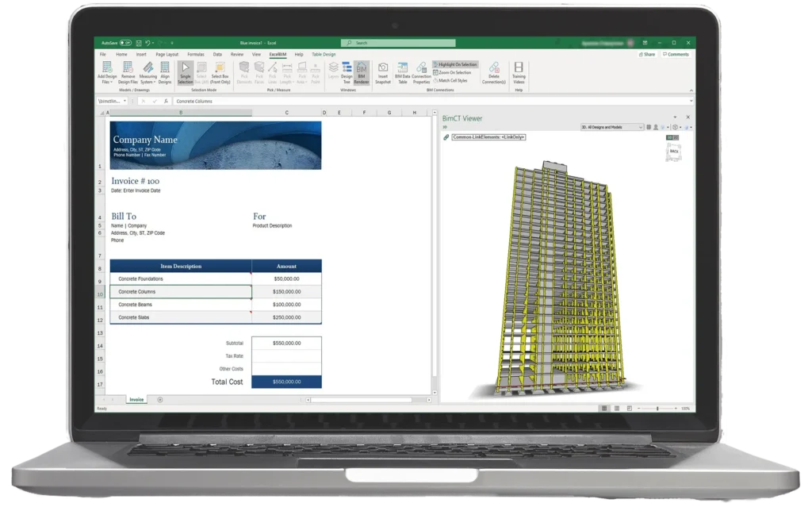Click the Share button

pos(649,55)
